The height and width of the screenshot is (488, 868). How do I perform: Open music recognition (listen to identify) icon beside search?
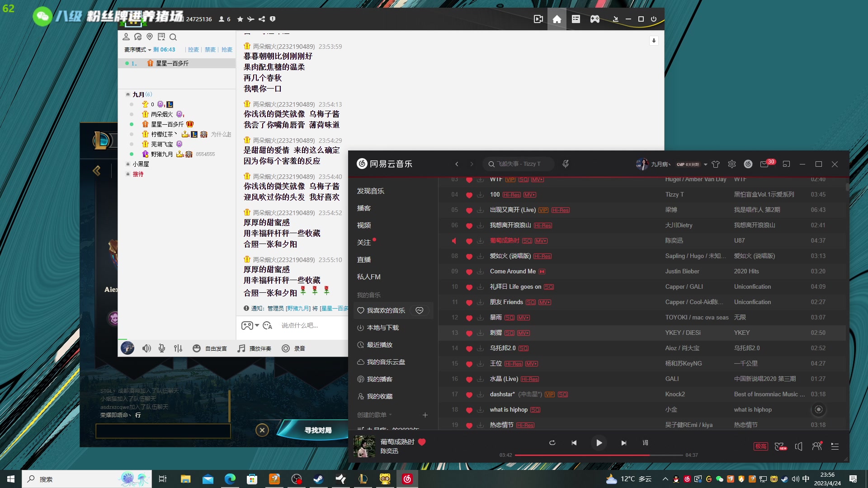566,164
